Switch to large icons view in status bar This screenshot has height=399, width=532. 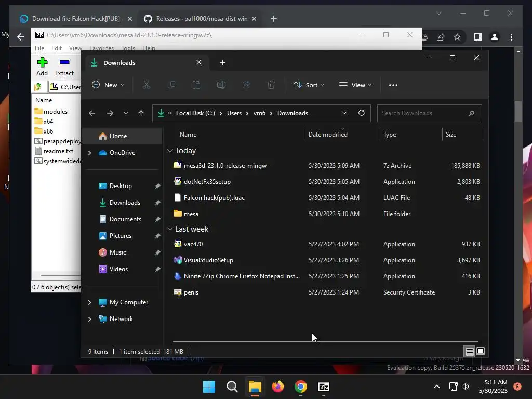pos(481,352)
